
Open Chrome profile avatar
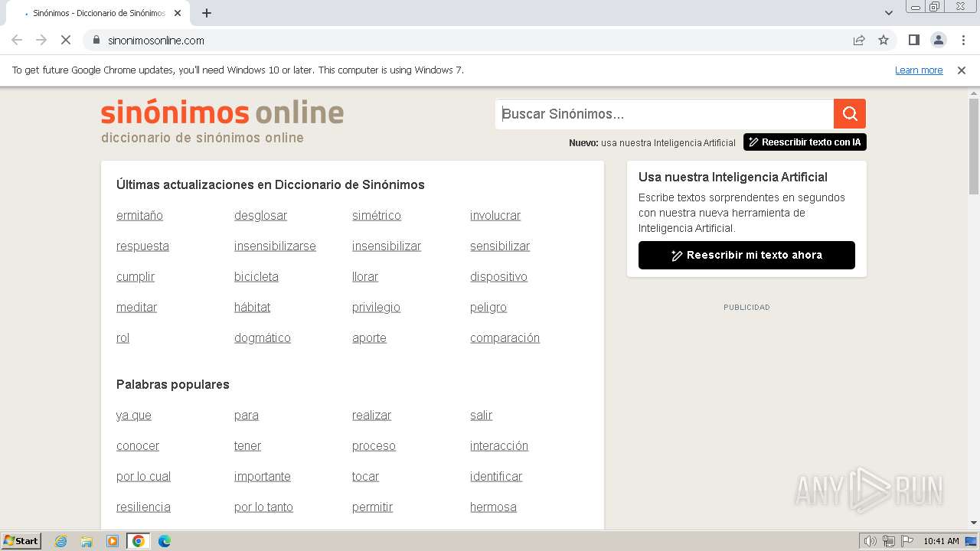point(938,40)
